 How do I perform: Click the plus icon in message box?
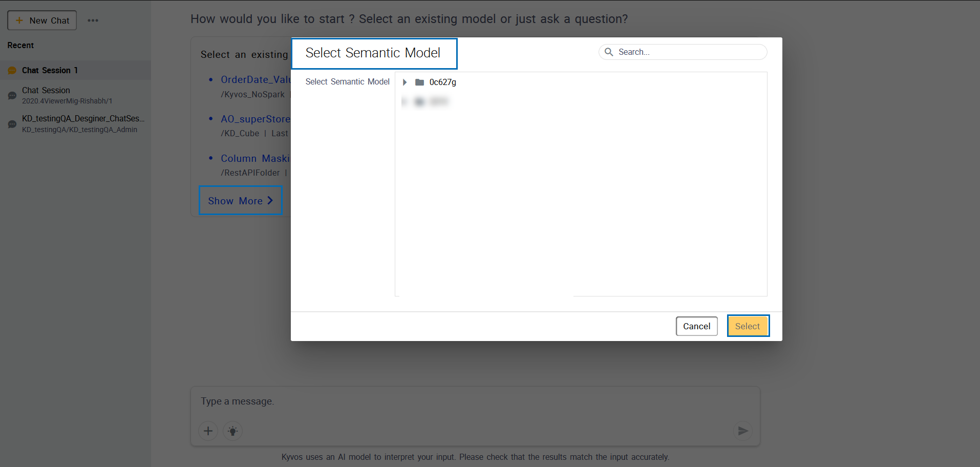[208, 431]
